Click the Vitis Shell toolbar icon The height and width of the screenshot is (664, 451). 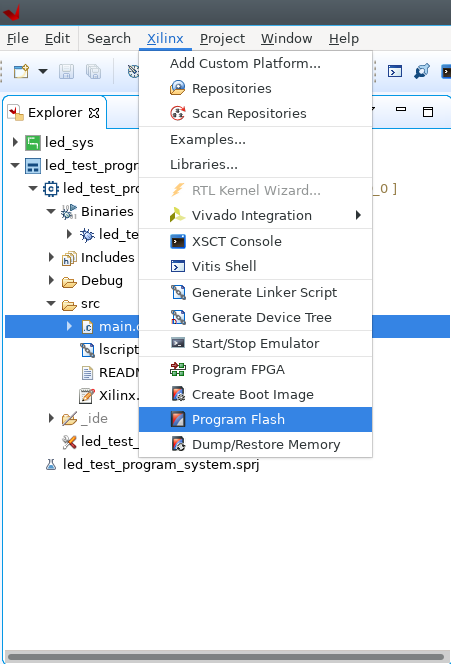[395, 71]
